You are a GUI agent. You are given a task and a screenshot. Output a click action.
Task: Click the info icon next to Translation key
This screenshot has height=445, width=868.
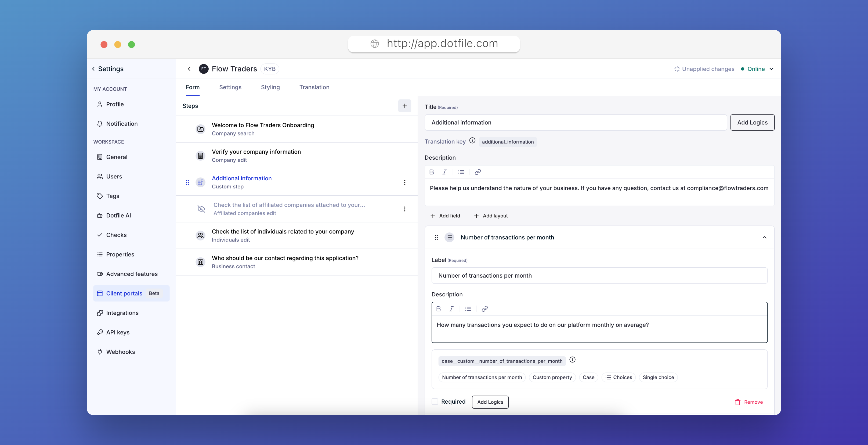click(472, 141)
